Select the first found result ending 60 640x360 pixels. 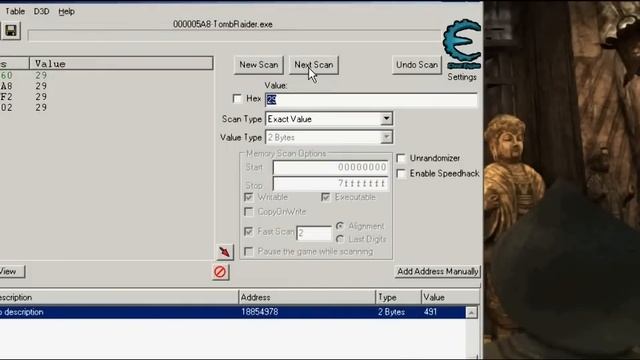click(106, 76)
